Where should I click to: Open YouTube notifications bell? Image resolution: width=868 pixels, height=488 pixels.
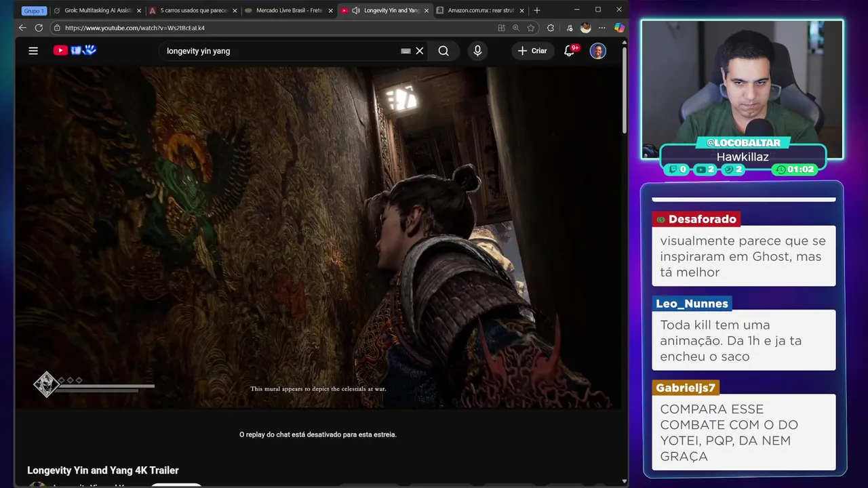point(570,51)
